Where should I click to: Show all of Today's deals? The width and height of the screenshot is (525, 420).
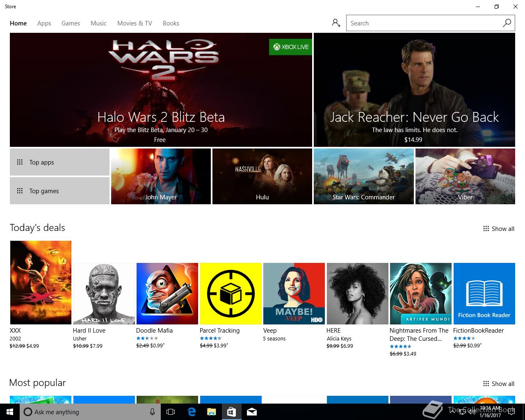[499, 229]
